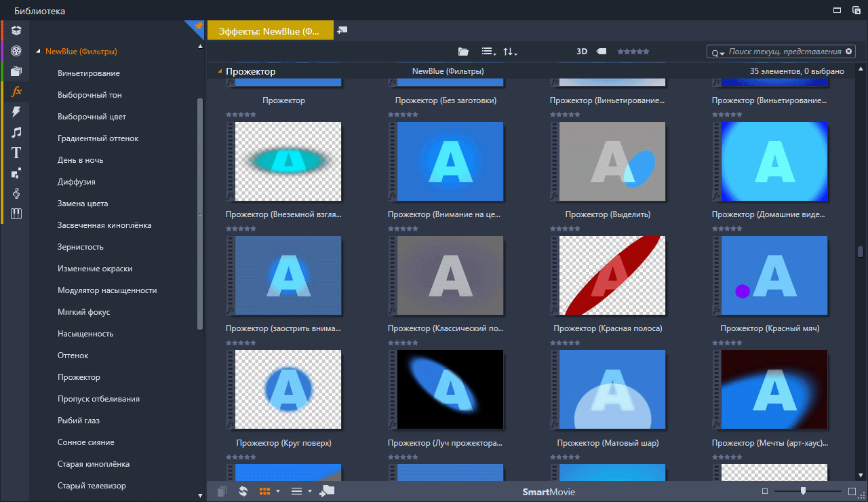The image size is (868, 502).
Task: Open the treble clef ScoreFitter icon
Action: pyautogui.click(x=17, y=193)
